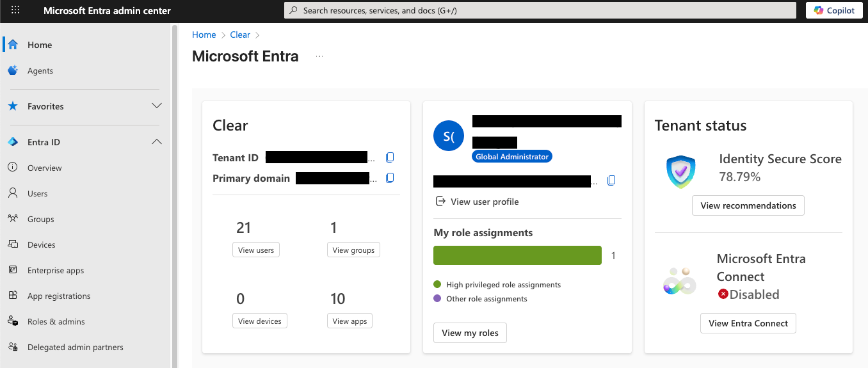Click the View my roles button

coord(470,333)
